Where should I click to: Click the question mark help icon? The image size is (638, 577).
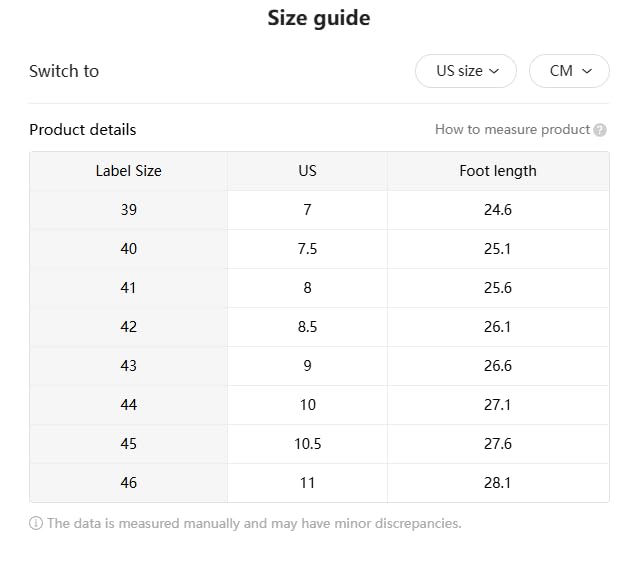600,130
